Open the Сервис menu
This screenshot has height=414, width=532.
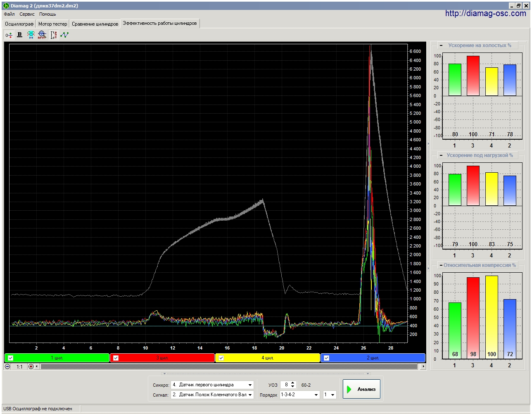coord(27,14)
